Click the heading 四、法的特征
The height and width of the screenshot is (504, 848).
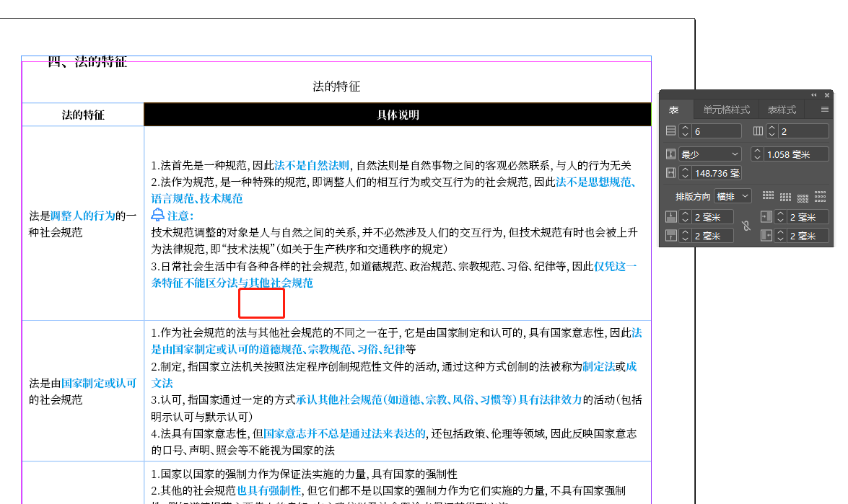(x=87, y=61)
